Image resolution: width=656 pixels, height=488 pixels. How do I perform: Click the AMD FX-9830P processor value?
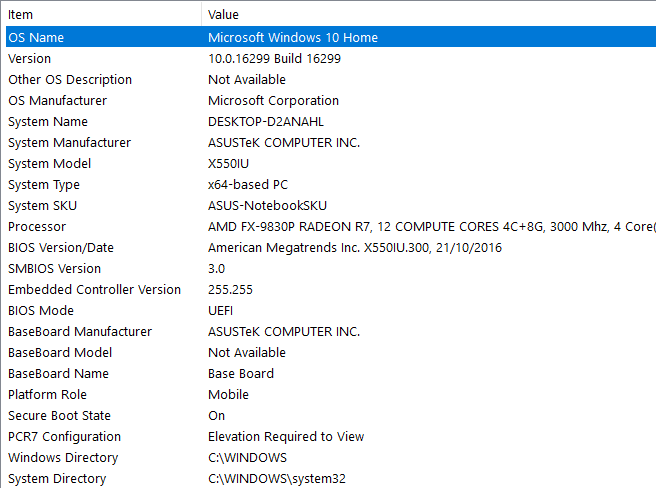[x=431, y=226]
